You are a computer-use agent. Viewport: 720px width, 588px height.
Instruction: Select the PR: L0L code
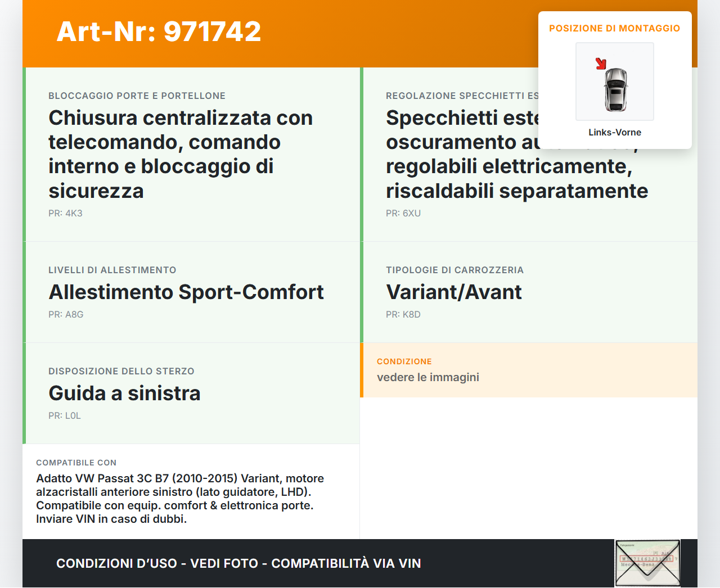(x=65, y=415)
